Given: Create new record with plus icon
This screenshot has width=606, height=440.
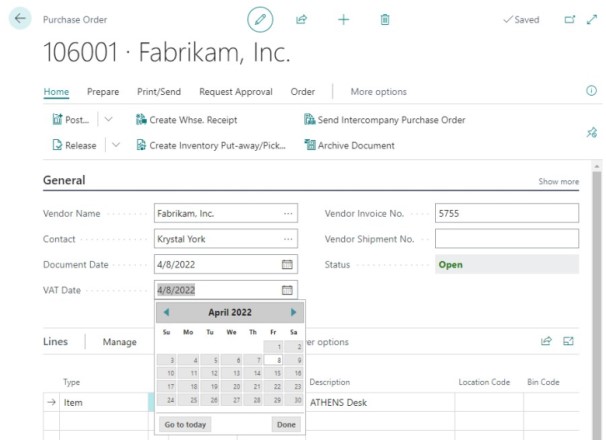Looking at the screenshot, I should [x=343, y=19].
